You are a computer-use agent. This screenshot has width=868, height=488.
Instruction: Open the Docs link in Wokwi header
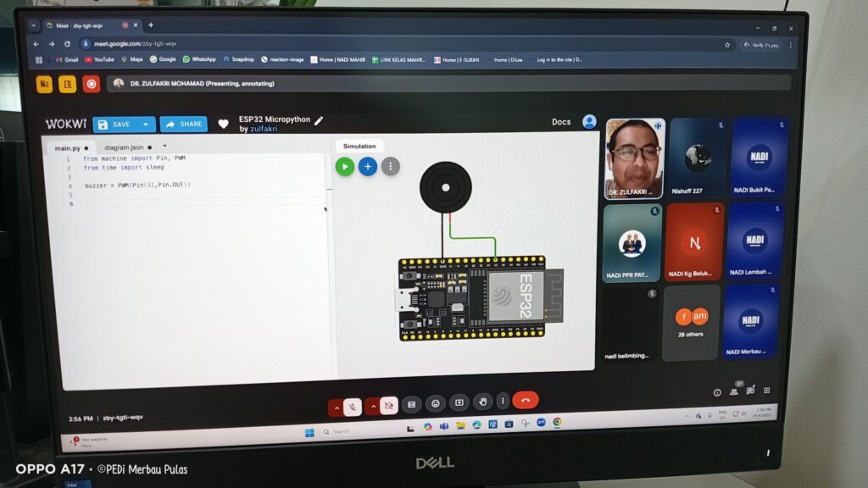click(x=561, y=122)
